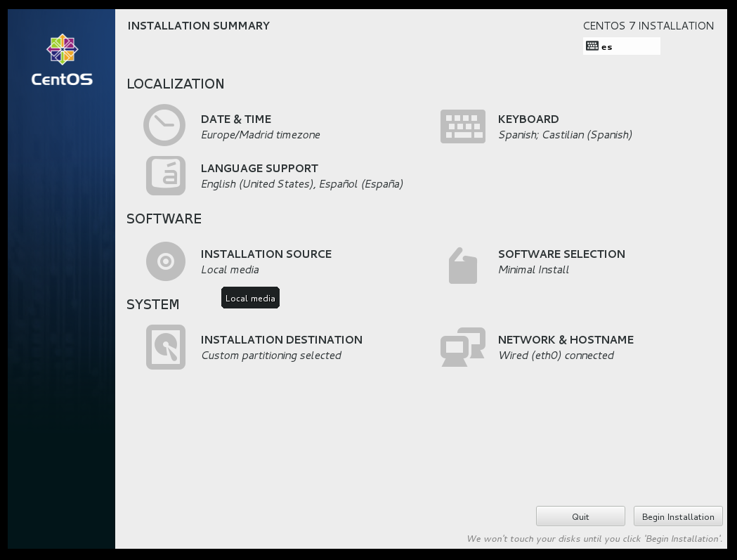Switch keyboard layout via 'es' indicator

tap(621, 46)
